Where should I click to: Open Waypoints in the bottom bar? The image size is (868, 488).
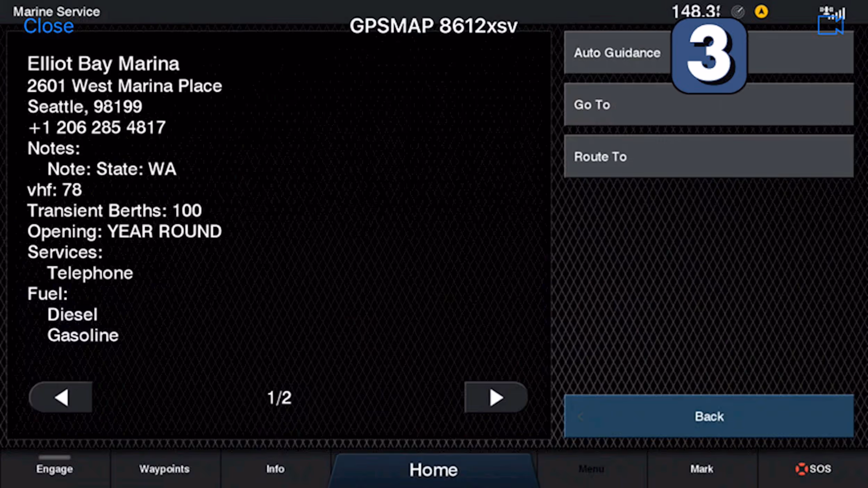point(165,469)
